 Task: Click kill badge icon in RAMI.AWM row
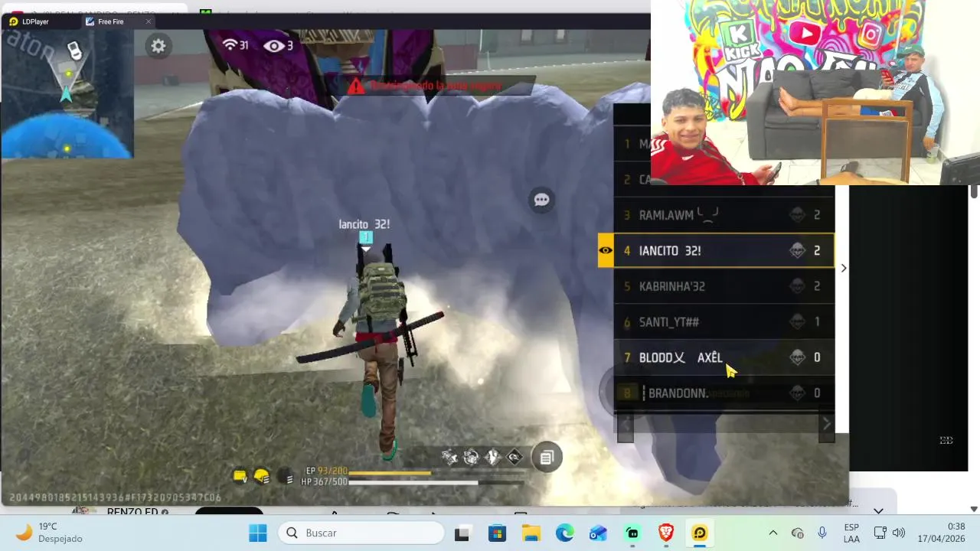point(797,215)
